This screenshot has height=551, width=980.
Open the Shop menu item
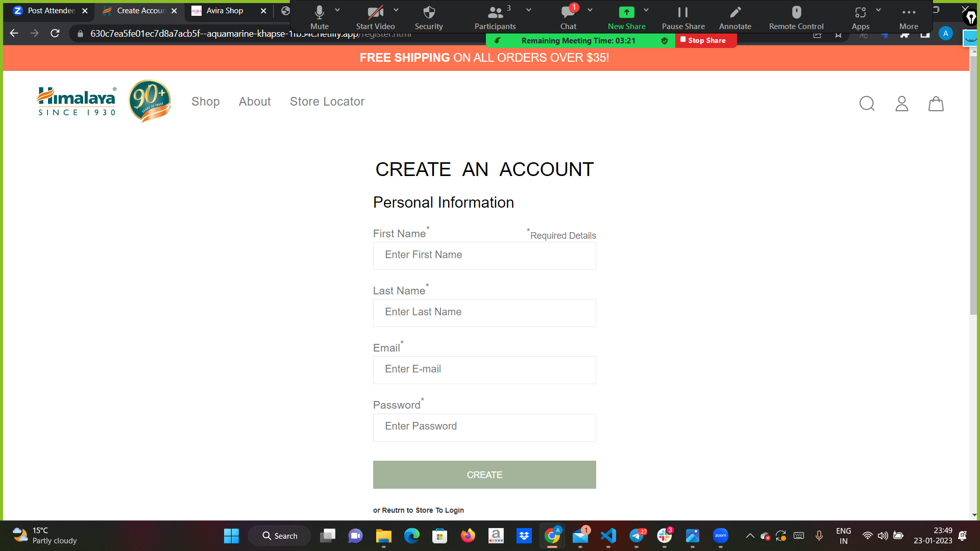(x=205, y=102)
